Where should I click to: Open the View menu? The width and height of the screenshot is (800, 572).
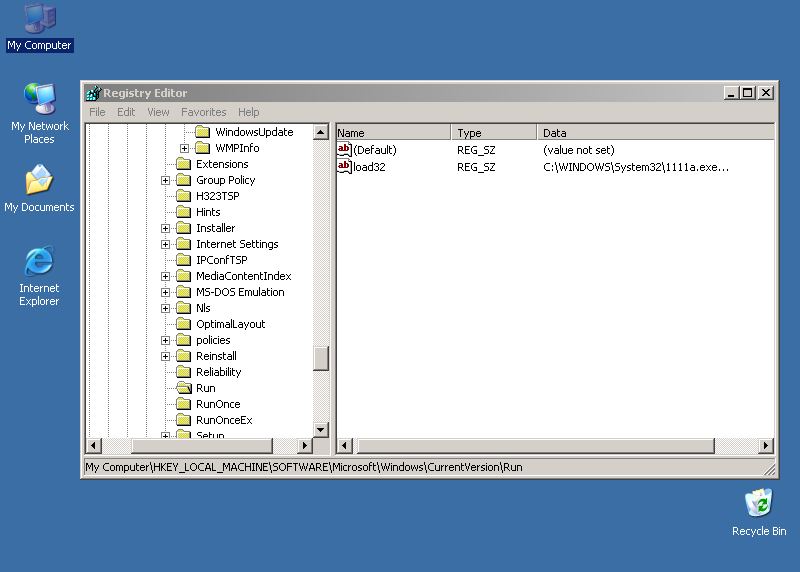pyautogui.click(x=158, y=112)
